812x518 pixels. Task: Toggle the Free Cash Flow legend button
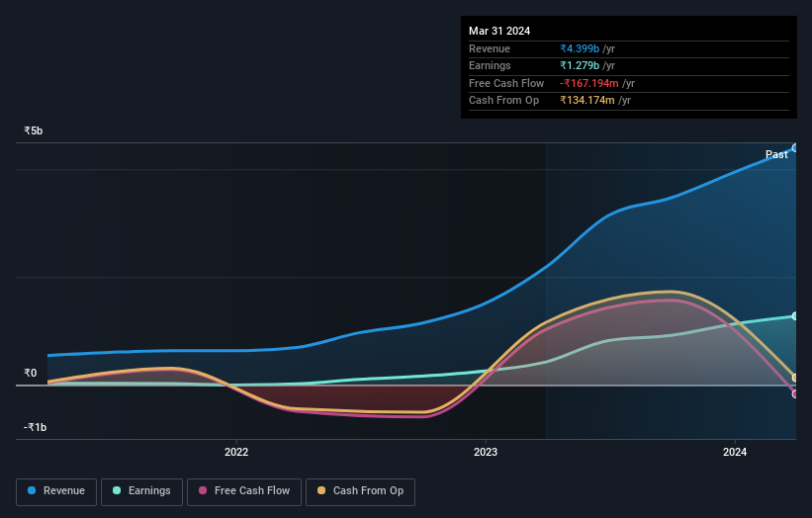244,491
